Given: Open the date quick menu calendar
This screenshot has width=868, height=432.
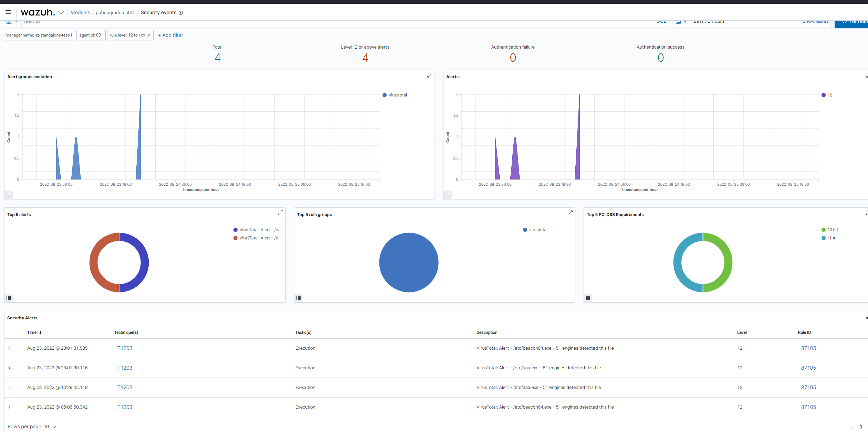Looking at the screenshot, I should (681, 22).
